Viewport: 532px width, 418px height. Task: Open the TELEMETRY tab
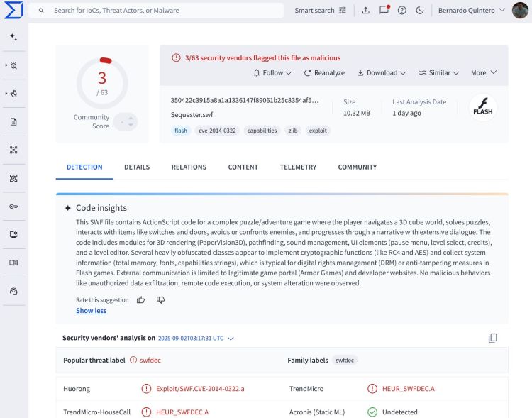(x=298, y=167)
